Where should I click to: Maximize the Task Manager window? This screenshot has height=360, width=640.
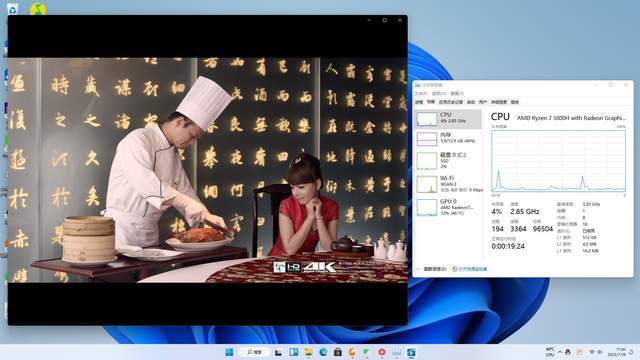(x=611, y=85)
